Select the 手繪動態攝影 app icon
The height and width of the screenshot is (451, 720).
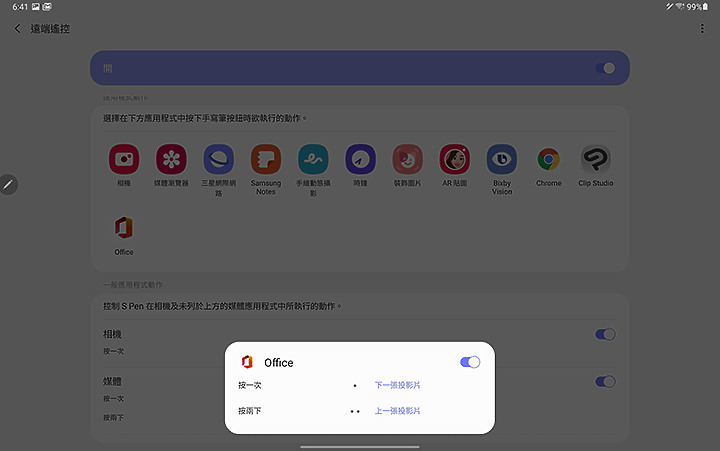[x=313, y=159]
